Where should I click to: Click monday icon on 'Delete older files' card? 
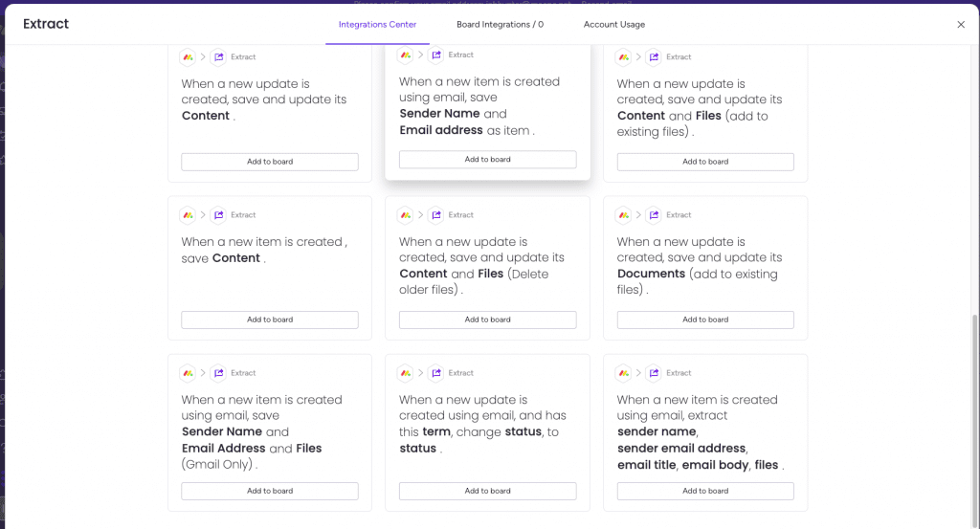[406, 215]
